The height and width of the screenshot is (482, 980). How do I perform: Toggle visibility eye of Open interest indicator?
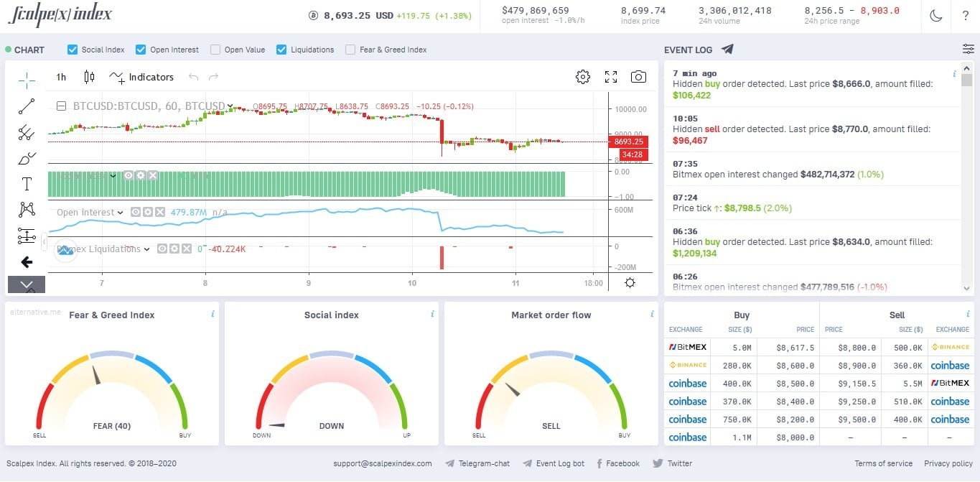click(135, 213)
